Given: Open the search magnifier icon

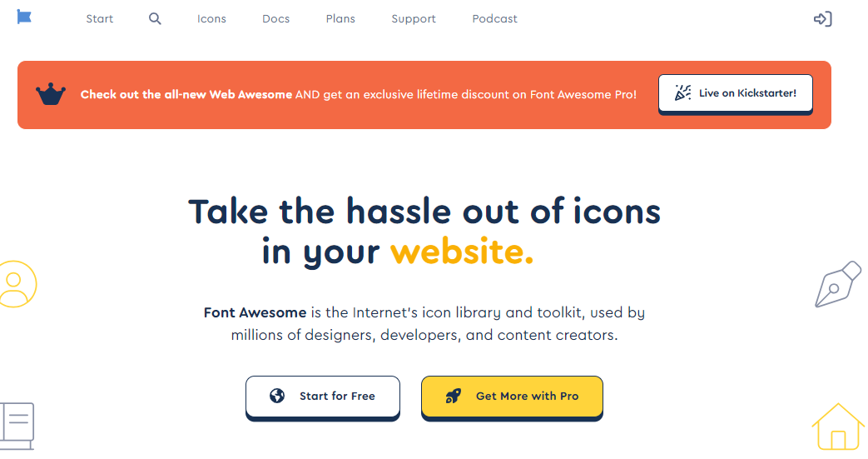Looking at the screenshot, I should (x=155, y=19).
